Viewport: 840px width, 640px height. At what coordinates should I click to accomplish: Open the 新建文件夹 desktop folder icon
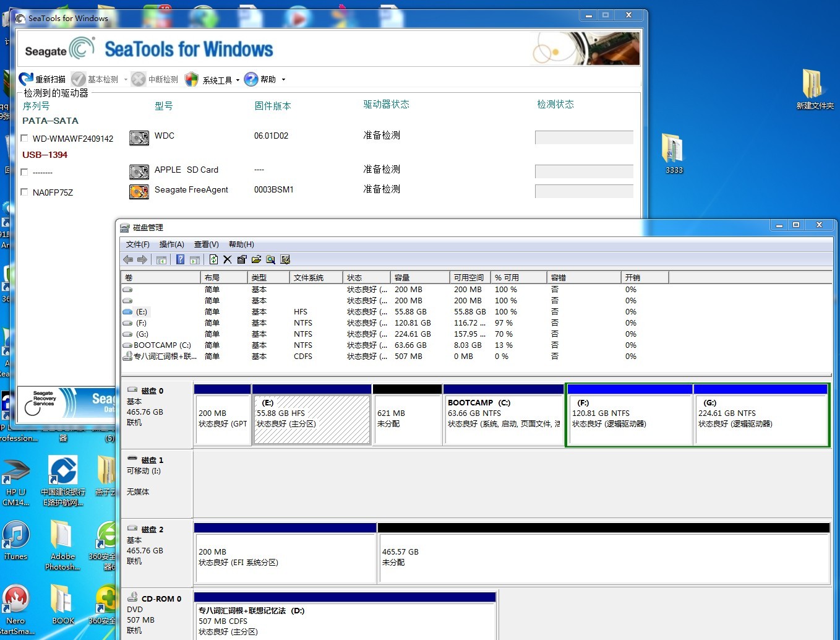coord(814,89)
